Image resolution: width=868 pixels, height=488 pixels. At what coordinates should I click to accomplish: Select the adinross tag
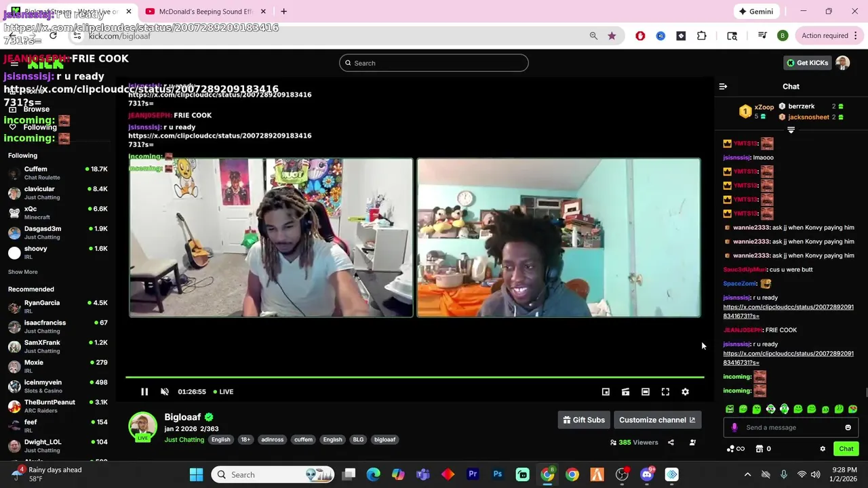[x=272, y=440]
